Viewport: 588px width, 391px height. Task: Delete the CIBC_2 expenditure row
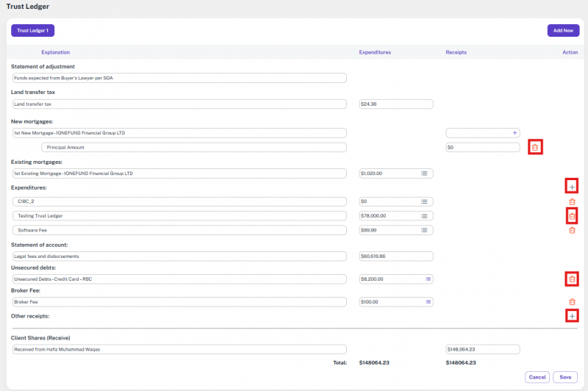point(572,201)
